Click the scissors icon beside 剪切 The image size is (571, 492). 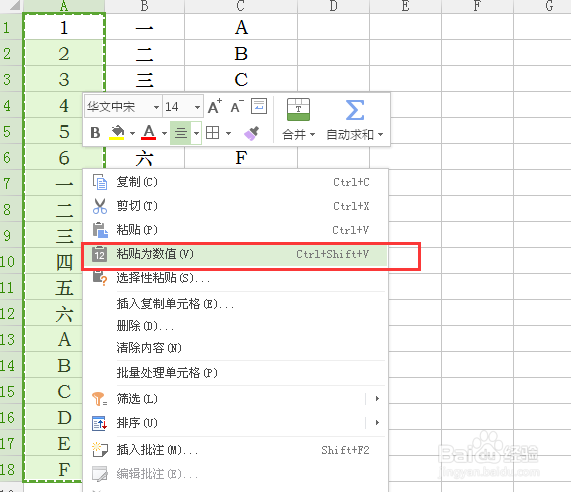click(x=100, y=206)
